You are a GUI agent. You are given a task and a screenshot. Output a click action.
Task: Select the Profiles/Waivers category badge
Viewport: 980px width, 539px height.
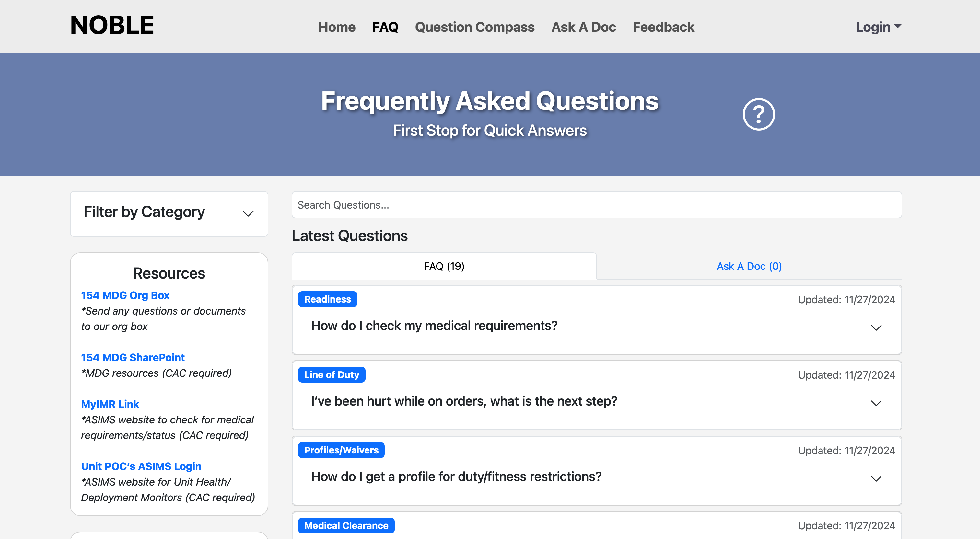(341, 450)
